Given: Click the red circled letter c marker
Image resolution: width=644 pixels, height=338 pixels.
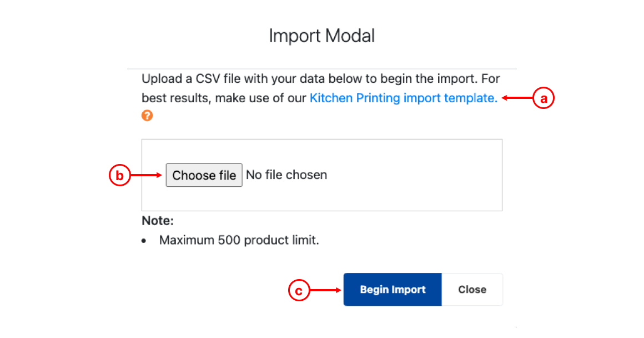Looking at the screenshot, I should pos(299,290).
